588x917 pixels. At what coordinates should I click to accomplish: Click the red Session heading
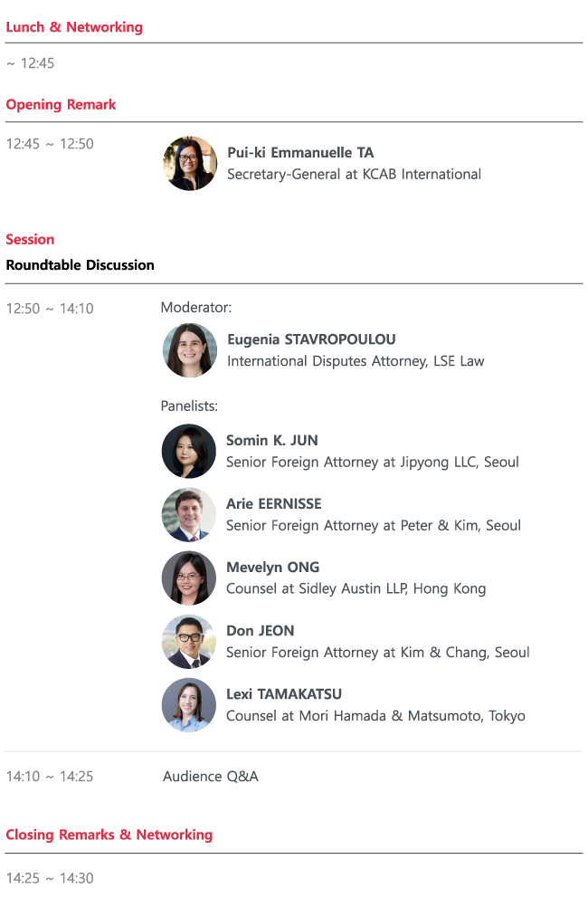point(30,240)
